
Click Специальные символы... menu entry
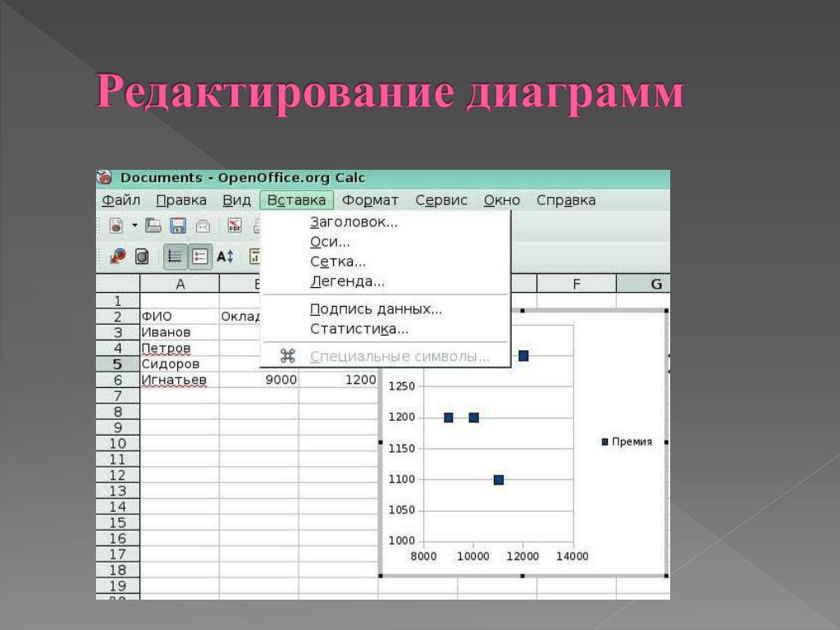[x=386, y=356]
